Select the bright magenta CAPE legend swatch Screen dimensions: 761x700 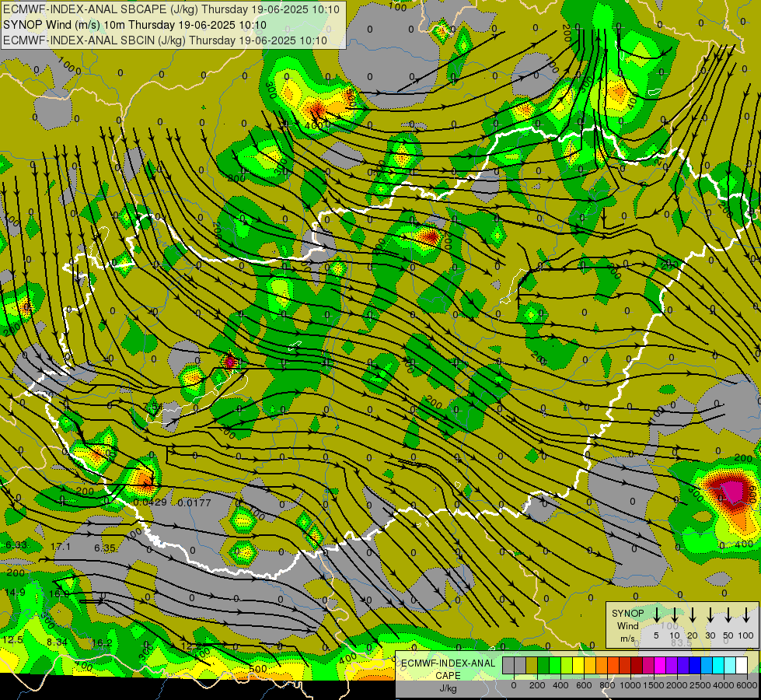coord(660,666)
